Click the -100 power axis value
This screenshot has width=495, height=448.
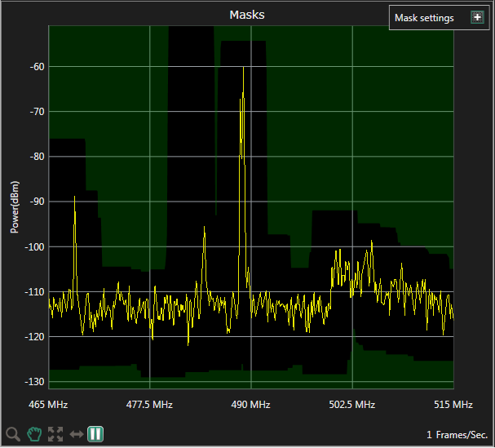(x=33, y=246)
